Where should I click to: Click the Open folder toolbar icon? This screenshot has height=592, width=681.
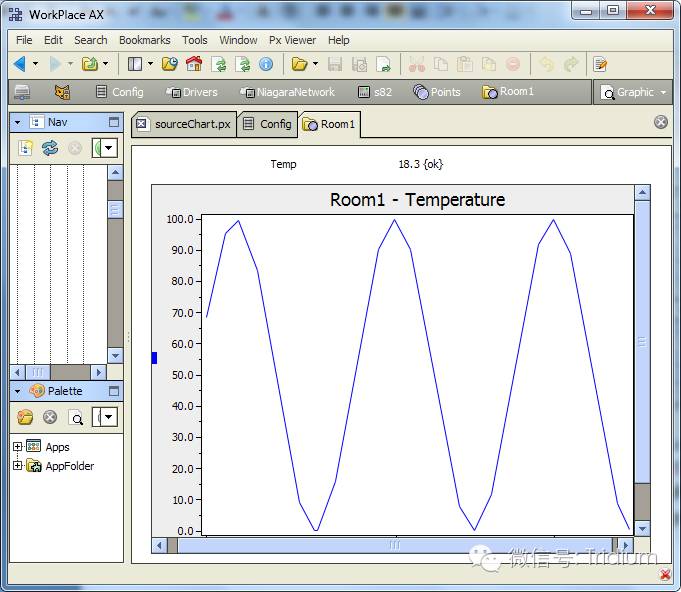pos(299,64)
